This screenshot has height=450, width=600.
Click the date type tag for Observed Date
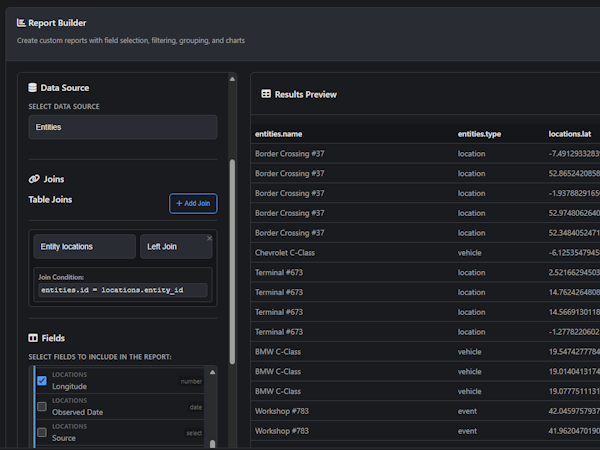196,407
